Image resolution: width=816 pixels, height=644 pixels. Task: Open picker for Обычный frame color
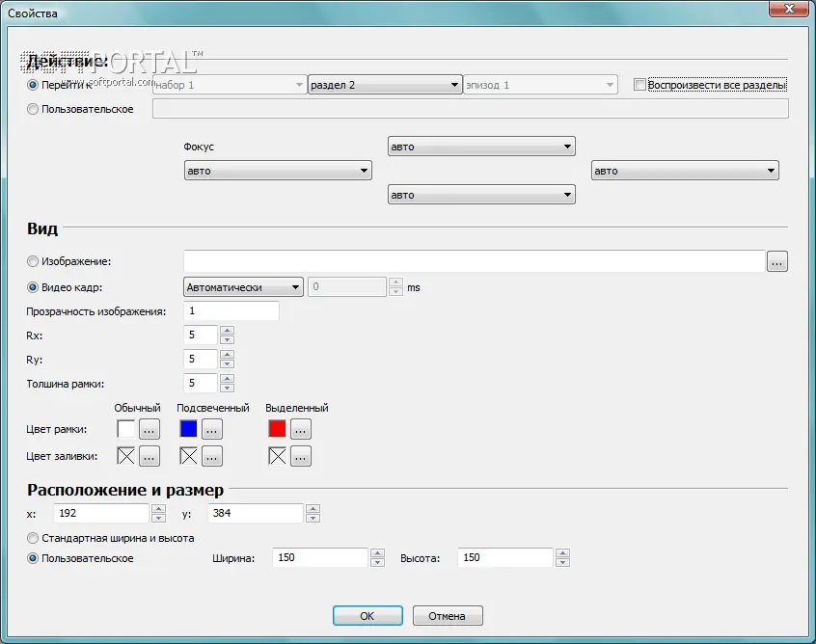[149, 429]
